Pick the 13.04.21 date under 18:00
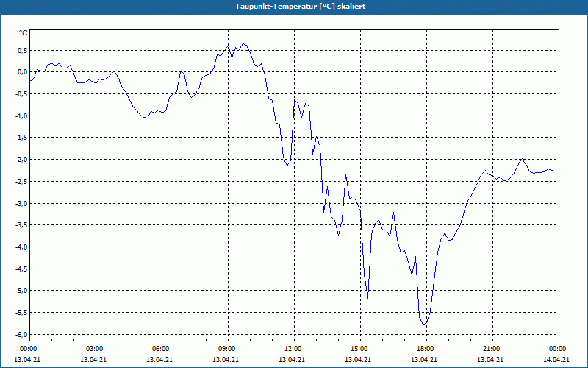This screenshot has height=368, width=588. tap(424, 360)
